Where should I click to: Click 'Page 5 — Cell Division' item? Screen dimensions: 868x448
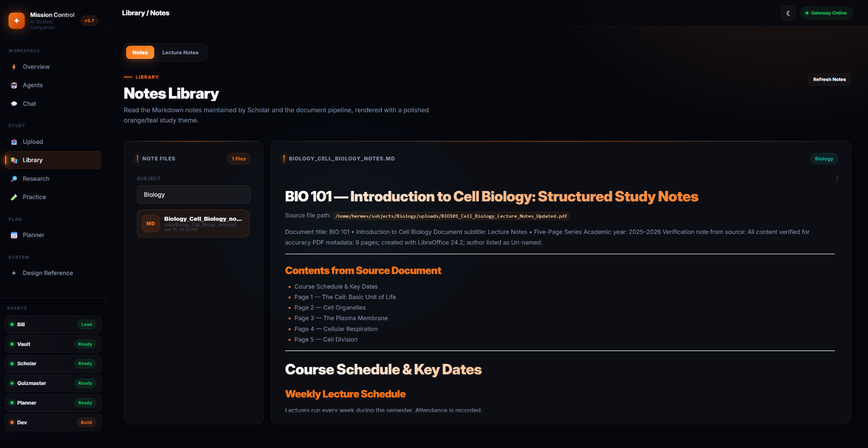click(326, 340)
